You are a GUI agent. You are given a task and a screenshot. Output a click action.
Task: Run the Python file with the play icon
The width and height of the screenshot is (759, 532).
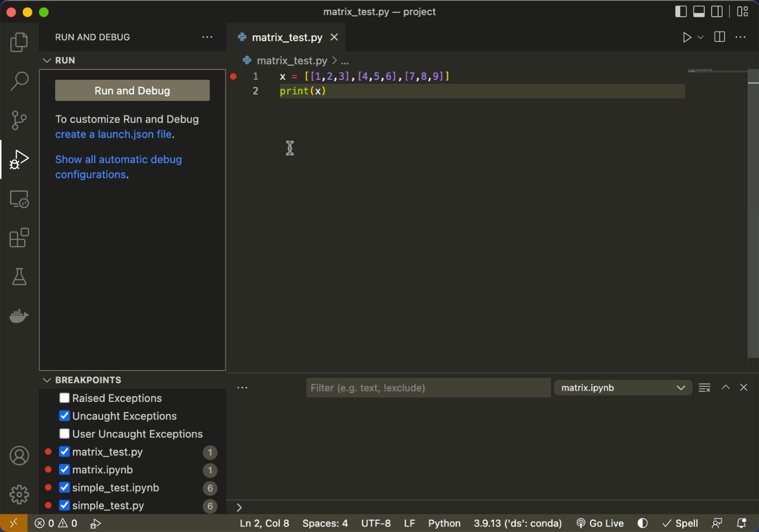point(687,37)
